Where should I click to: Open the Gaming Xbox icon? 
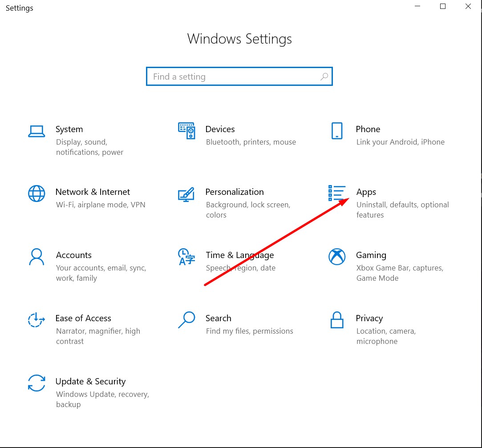pos(337,257)
